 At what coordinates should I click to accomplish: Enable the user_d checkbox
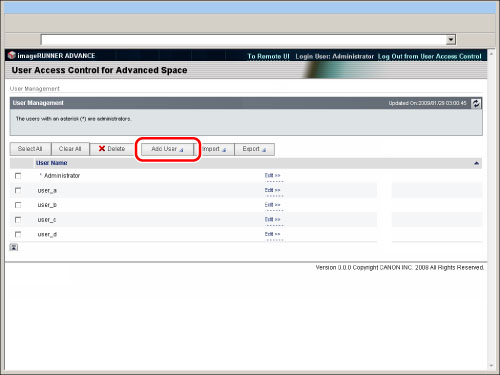[18, 234]
